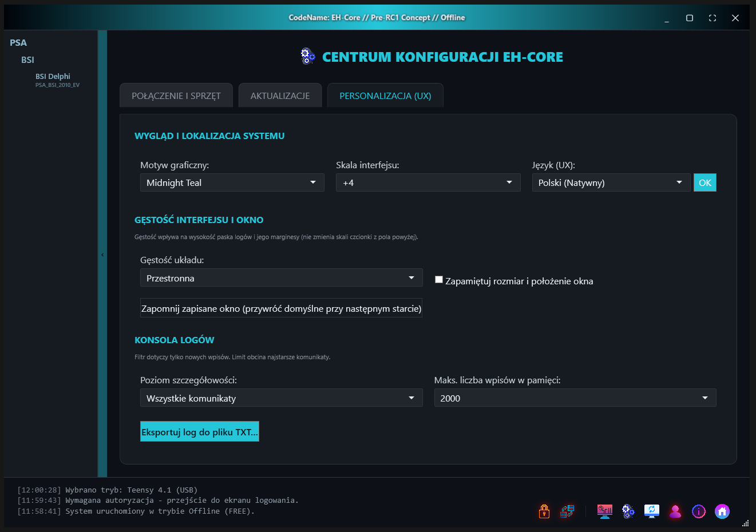Open the Gęstość układu dropdown
The image size is (756, 532).
coord(282,278)
